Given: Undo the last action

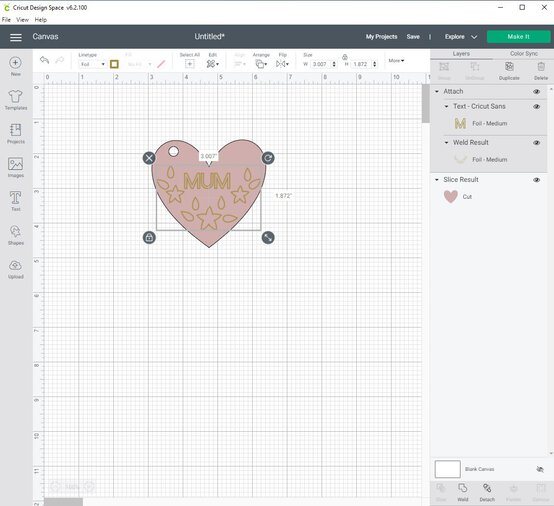Looking at the screenshot, I should [x=45, y=60].
